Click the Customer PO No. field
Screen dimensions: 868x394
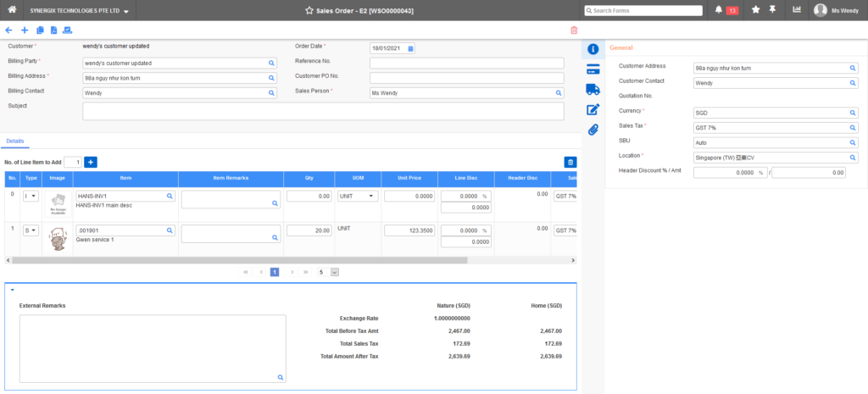pos(467,78)
